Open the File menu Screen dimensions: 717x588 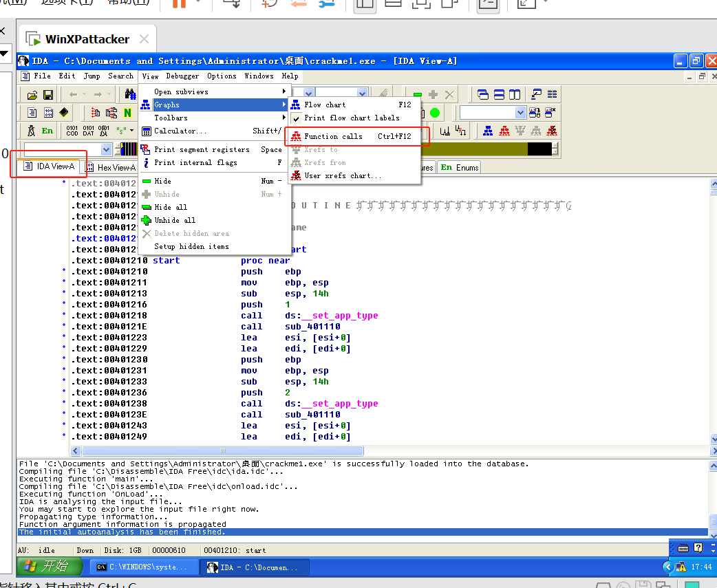(x=42, y=76)
